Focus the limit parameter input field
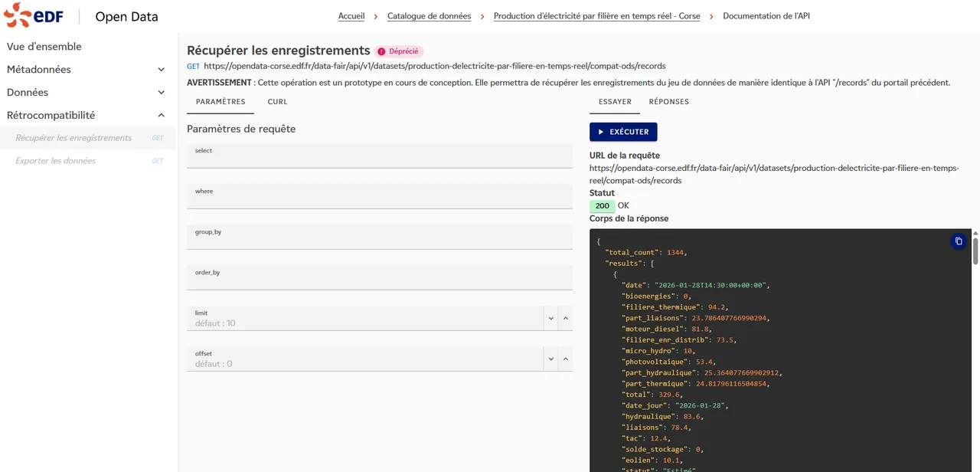Viewport: 980px width, 472px height. [365, 318]
